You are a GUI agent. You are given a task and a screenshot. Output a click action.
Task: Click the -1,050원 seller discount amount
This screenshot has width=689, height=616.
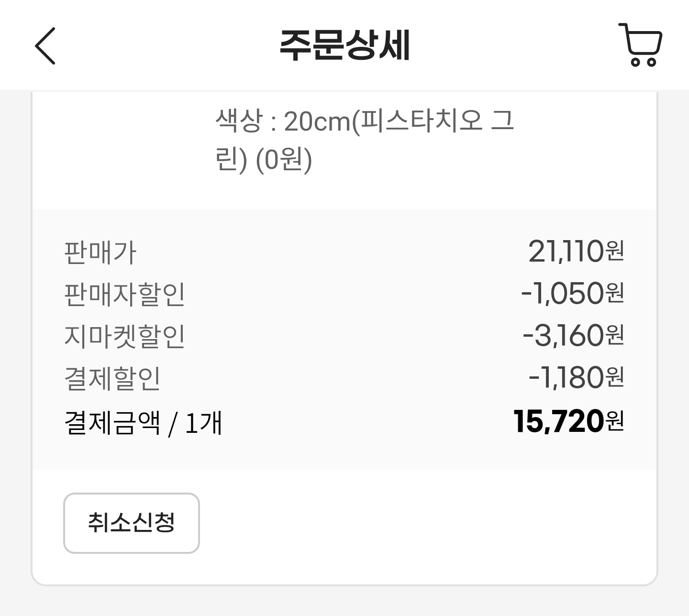[572, 293]
